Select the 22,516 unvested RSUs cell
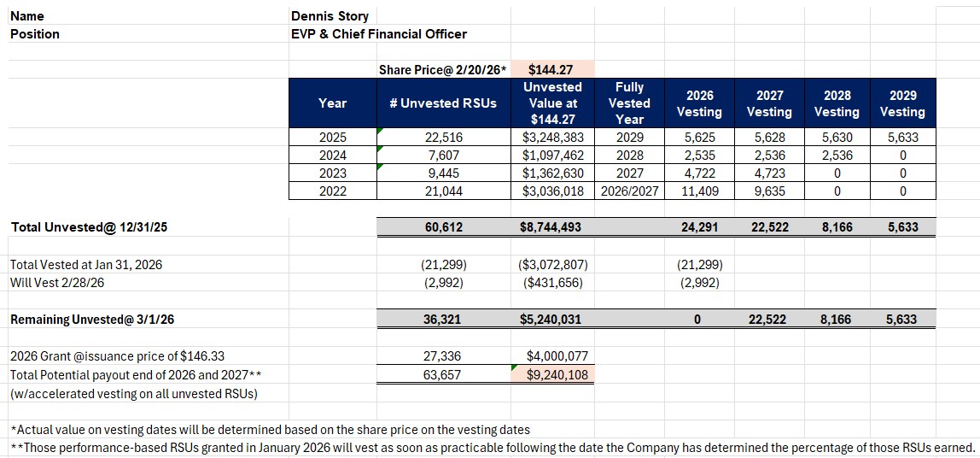 coord(443,138)
